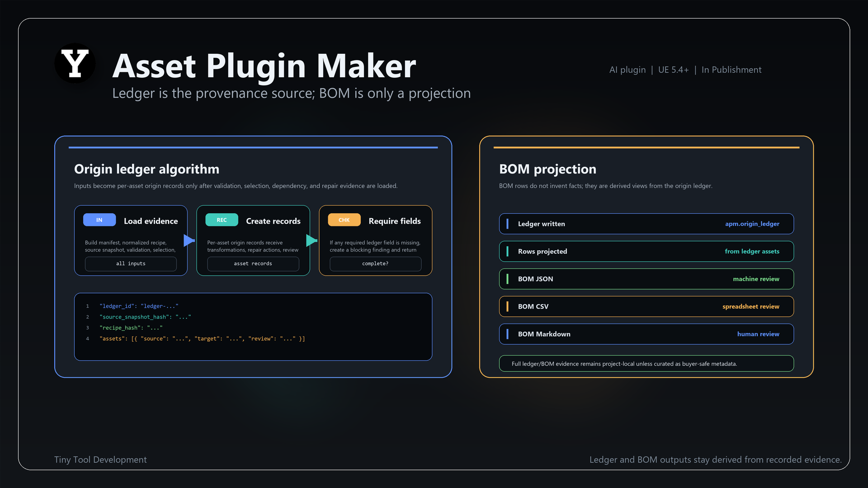The image size is (868, 488).
Task: Click the blue arrow after Load evidence
Action: (x=189, y=240)
